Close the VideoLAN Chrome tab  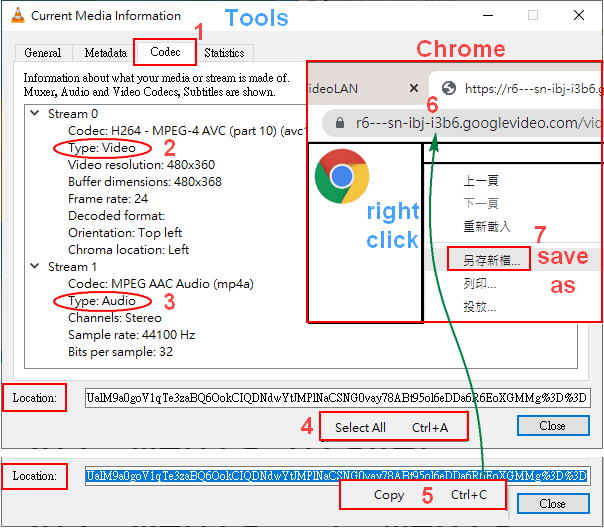(x=413, y=88)
